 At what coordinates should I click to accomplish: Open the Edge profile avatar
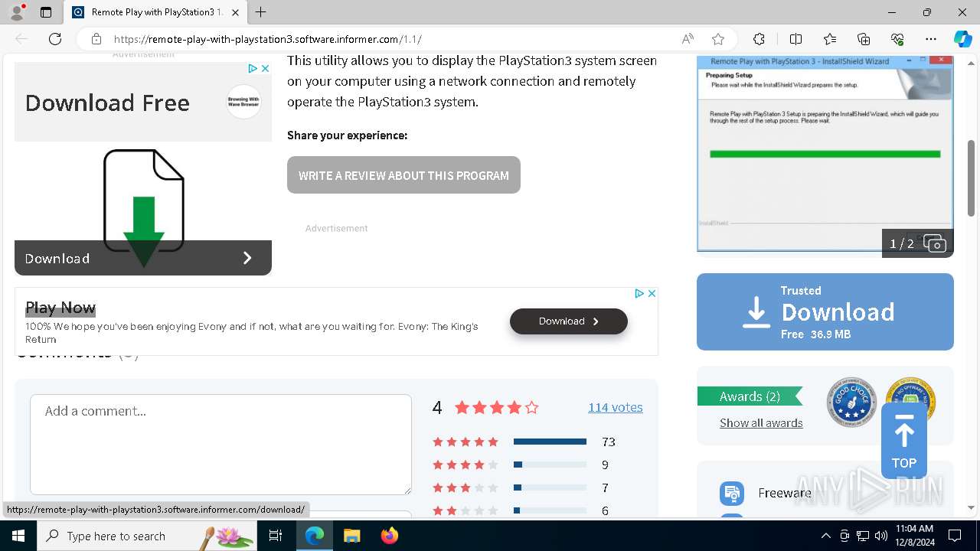click(17, 12)
